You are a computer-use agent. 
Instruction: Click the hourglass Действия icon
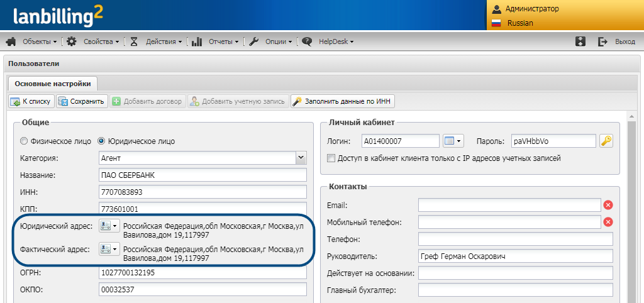134,41
